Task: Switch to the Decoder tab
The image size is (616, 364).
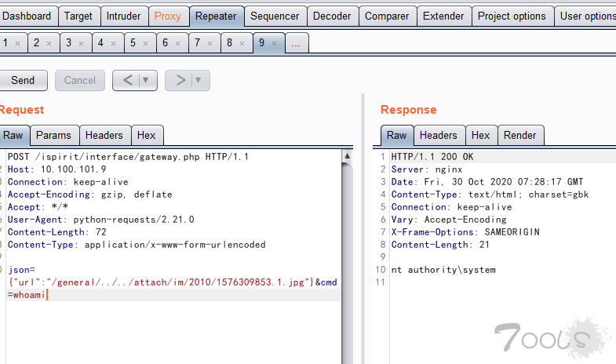Action: click(332, 16)
